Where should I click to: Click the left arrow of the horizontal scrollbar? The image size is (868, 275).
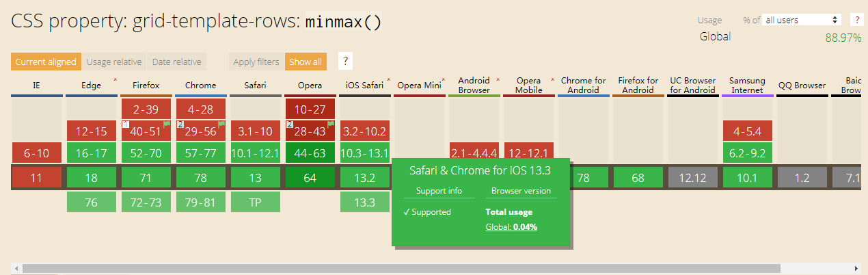pos(15,268)
